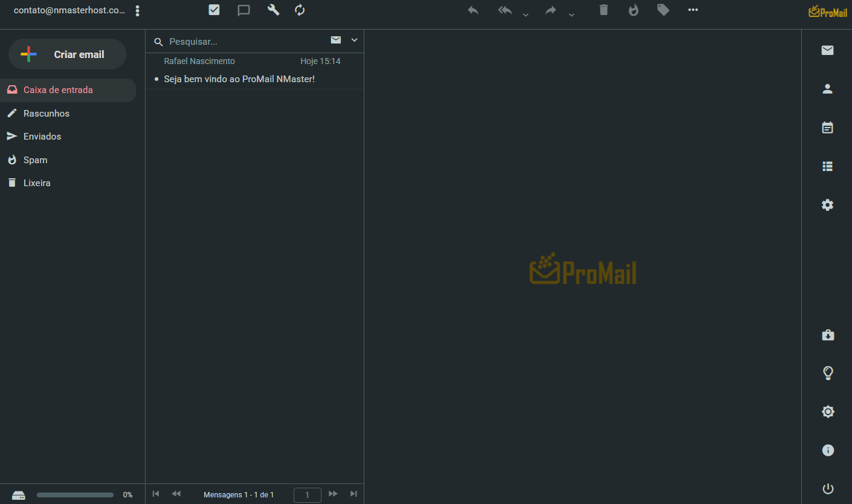Go to the previous messages page
Screen dimensions: 852x504
coord(176,494)
